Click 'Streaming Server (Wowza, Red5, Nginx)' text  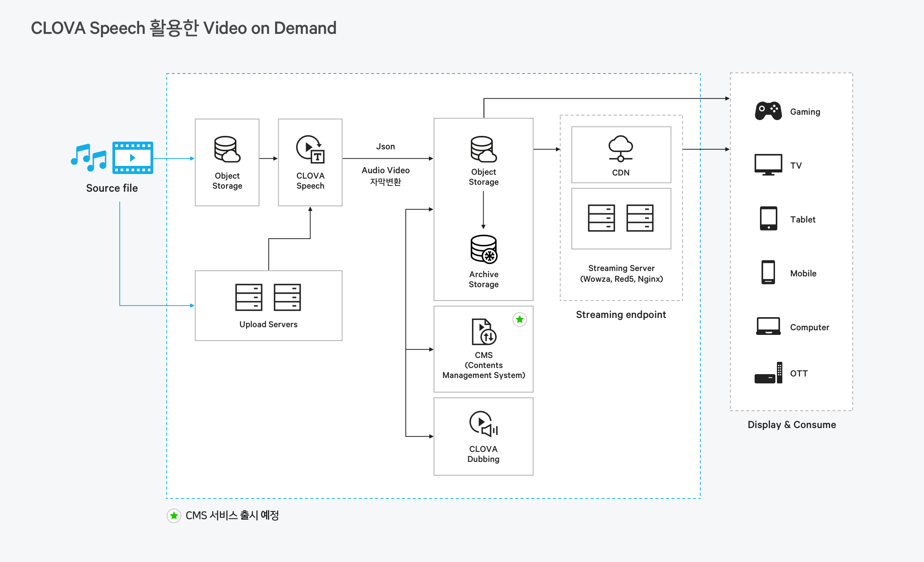(x=621, y=274)
